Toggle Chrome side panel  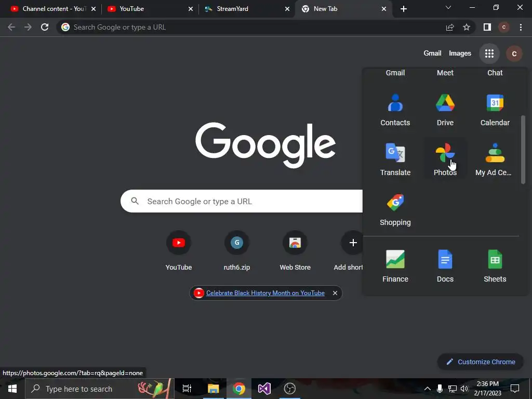click(x=487, y=27)
